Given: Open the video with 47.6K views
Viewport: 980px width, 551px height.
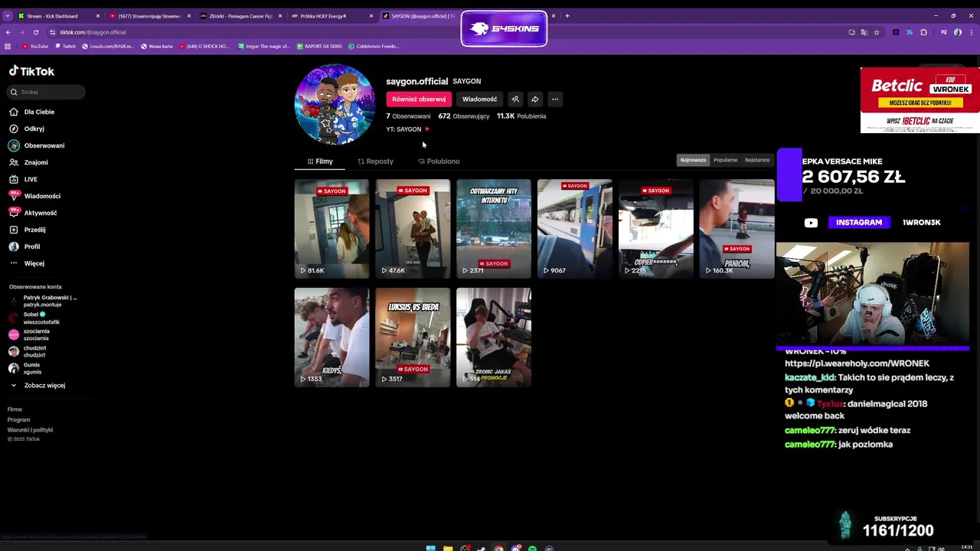Looking at the screenshot, I should pyautogui.click(x=413, y=228).
